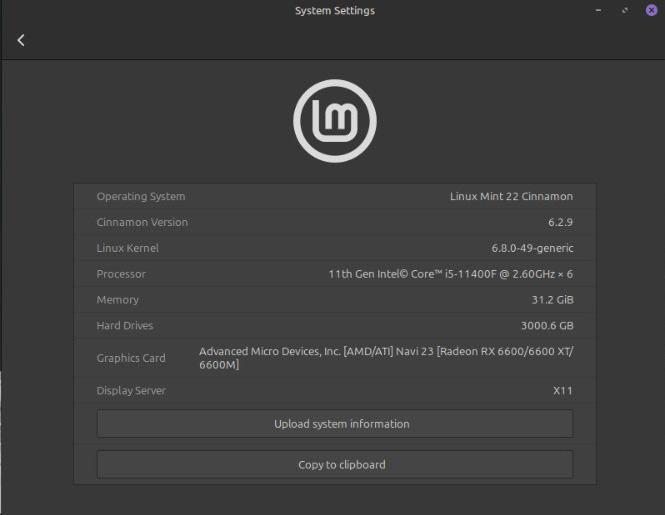Image resolution: width=665 pixels, height=515 pixels.
Task: Select the Linux Kernel label
Action: point(128,248)
